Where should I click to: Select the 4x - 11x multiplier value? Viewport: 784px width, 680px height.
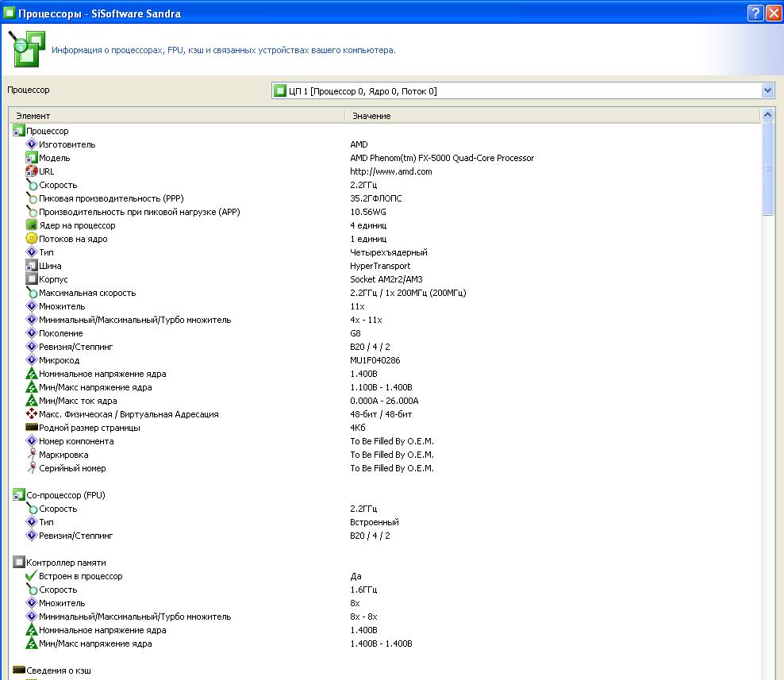(x=366, y=320)
